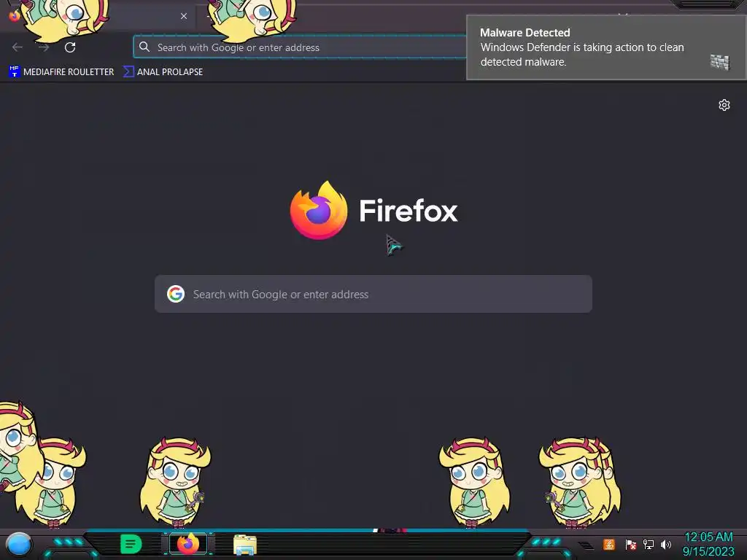Click the Malware Detected notification title
This screenshot has width=747, height=560.
click(525, 32)
